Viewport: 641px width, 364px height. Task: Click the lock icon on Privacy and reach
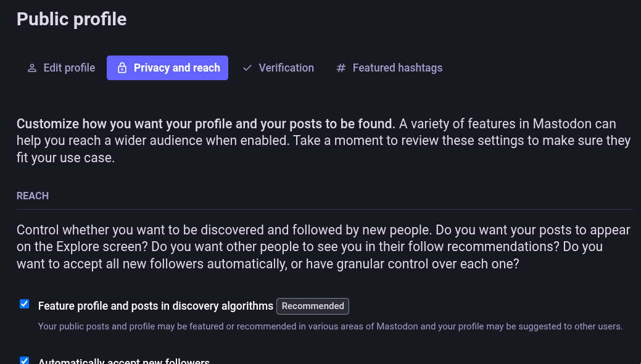coord(122,68)
